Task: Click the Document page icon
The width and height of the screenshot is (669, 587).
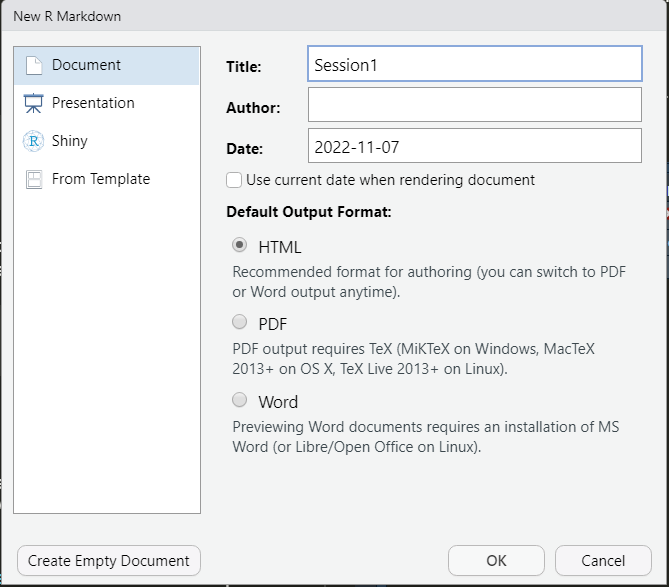Action: (34, 66)
